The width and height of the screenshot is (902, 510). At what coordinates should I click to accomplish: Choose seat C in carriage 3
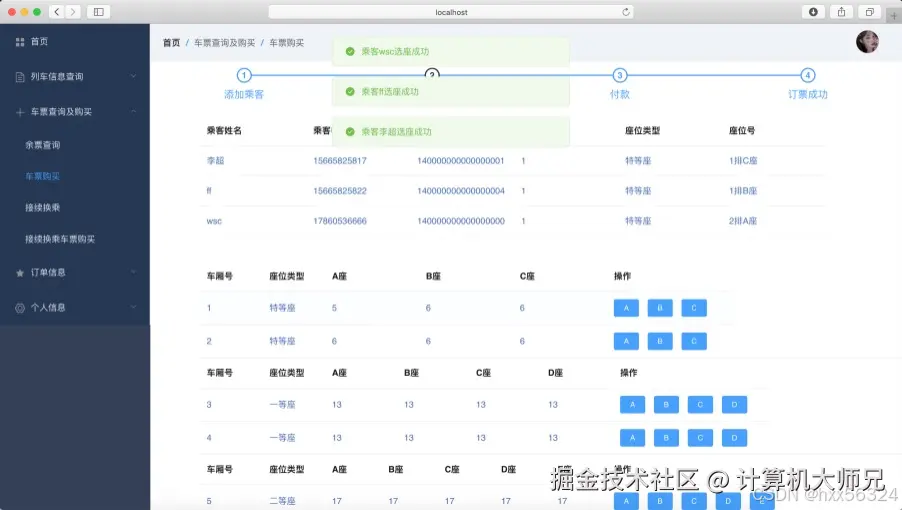click(700, 404)
